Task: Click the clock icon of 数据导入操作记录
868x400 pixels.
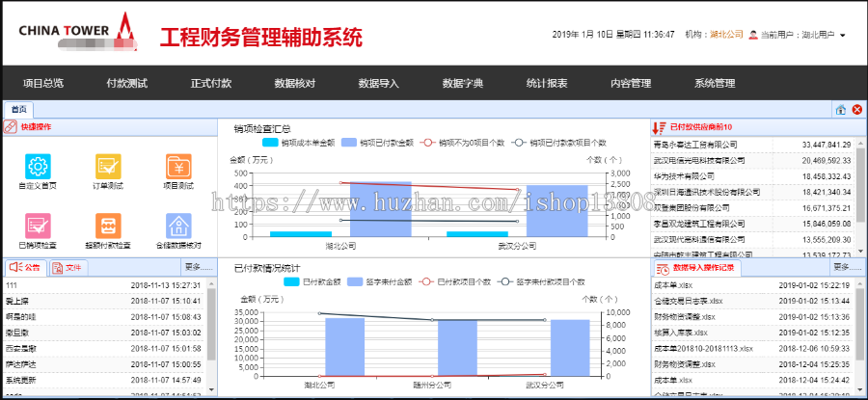Action: tap(664, 268)
